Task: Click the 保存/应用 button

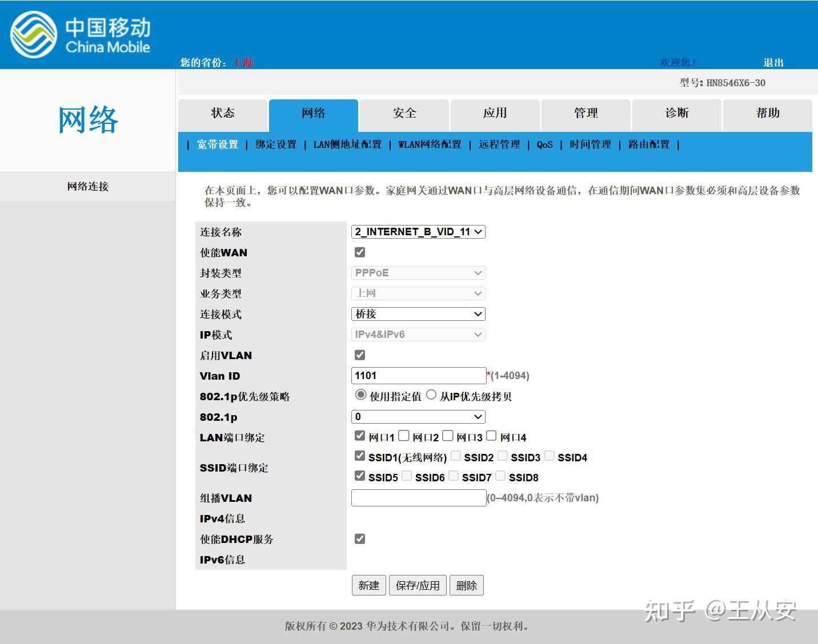Action: coord(418,585)
